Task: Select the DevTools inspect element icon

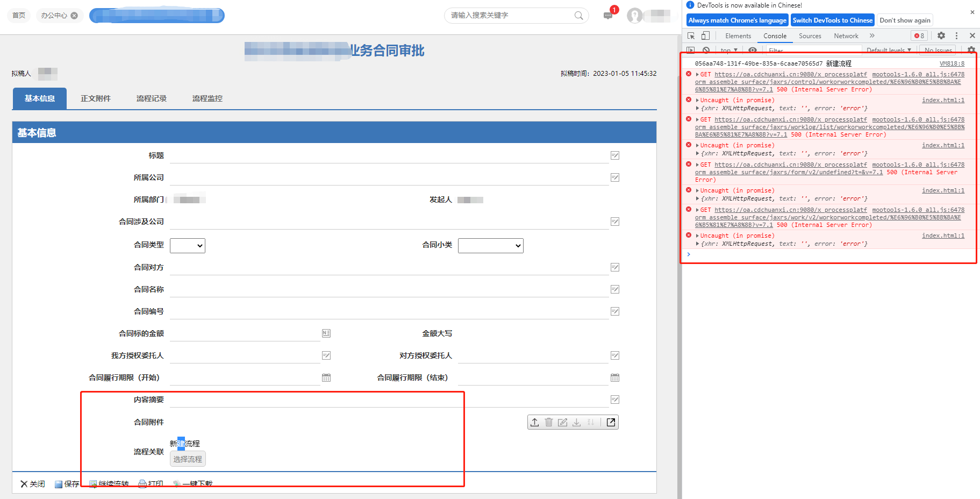Action: [691, 35]
